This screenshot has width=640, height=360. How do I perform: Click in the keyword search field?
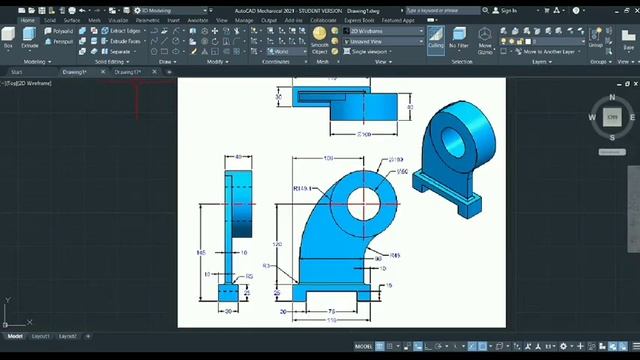click(442, 11)
